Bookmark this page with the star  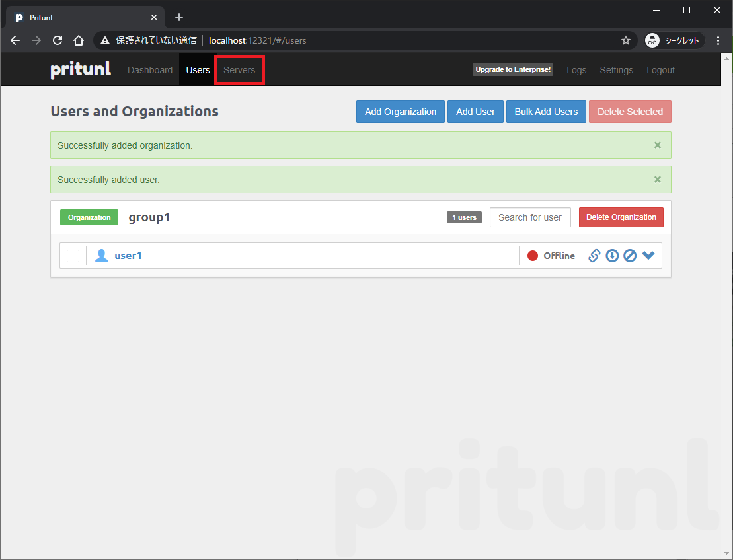click(x=626, y=41)
